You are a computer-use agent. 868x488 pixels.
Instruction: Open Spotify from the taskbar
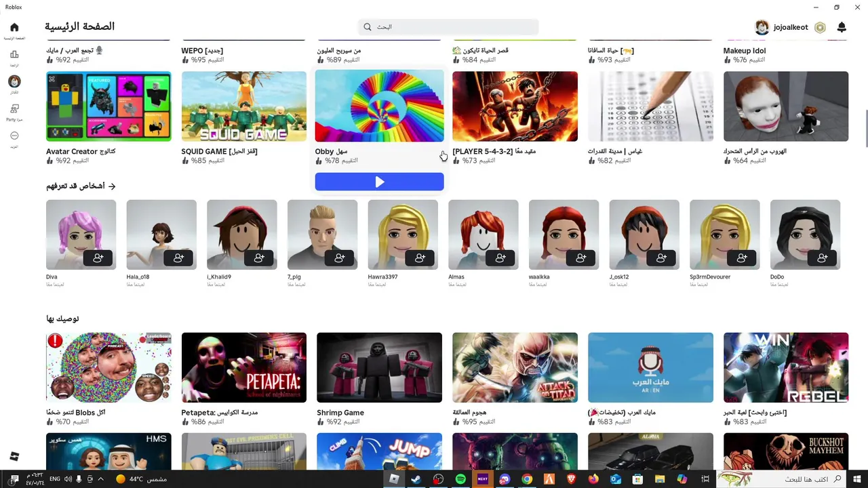coord(460,479)
